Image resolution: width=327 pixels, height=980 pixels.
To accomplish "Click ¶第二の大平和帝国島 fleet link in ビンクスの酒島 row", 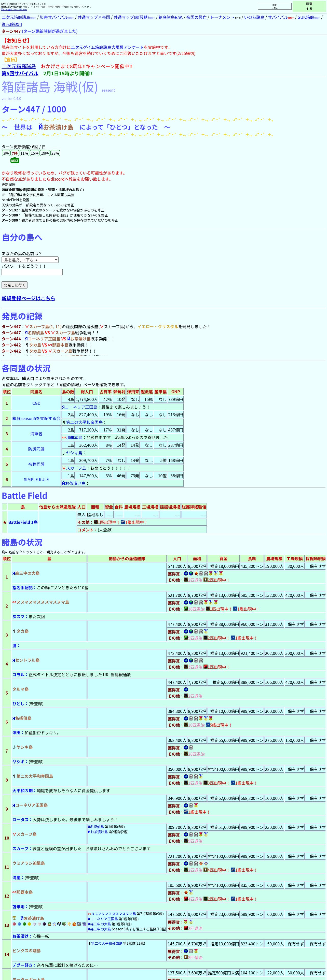I will click(x=105, y=943).
